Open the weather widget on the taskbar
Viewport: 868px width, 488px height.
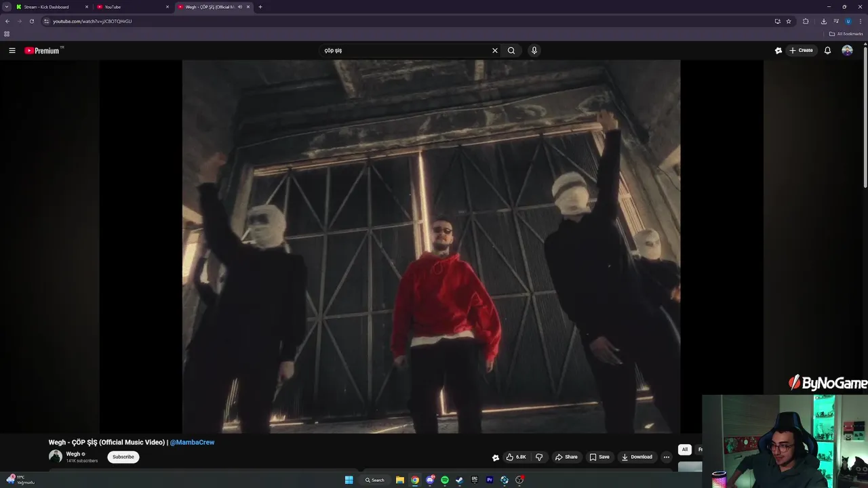20,480
